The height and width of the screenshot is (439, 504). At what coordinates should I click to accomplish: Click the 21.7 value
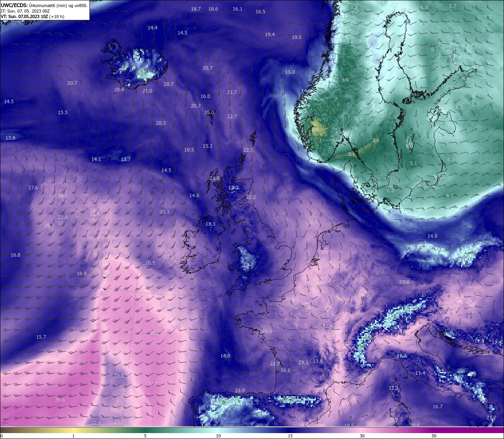pyautogui.click(x=232, y=93)
